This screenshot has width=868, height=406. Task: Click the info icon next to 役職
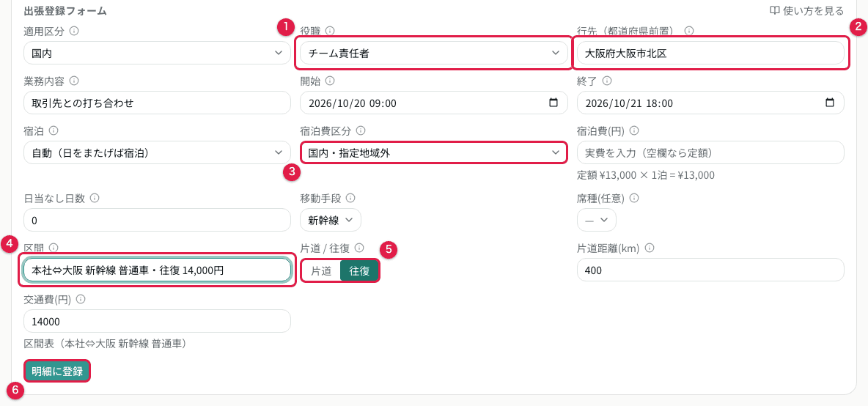pyautogui.click(x=330, y=31)
